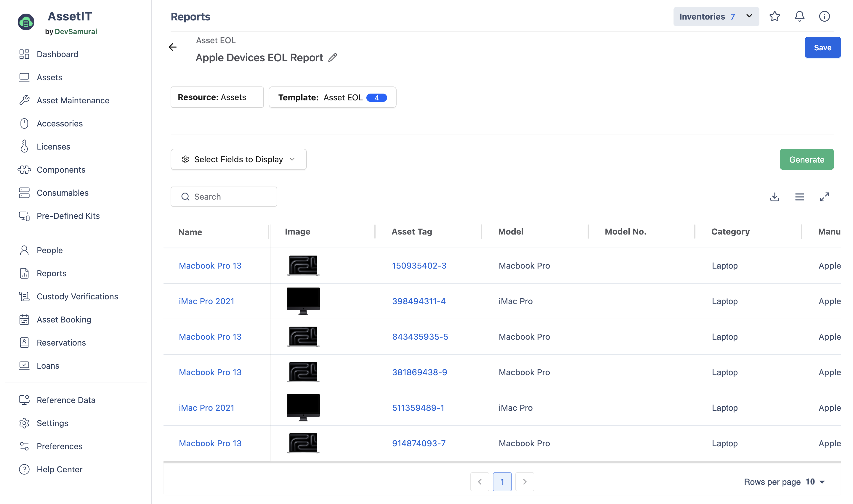Click the favorites star icon

click(775, 16)
